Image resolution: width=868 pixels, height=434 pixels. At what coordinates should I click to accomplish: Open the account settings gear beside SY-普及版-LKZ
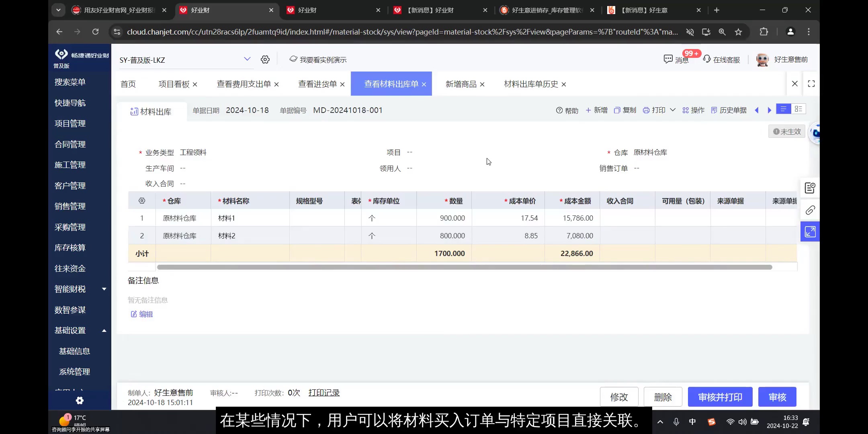265,59
